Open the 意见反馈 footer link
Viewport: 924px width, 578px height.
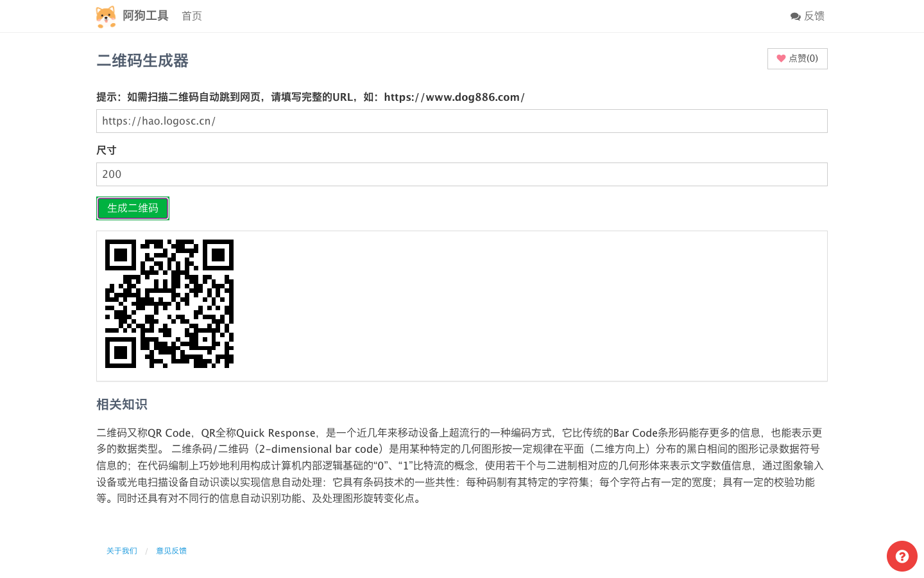(171, 550)
